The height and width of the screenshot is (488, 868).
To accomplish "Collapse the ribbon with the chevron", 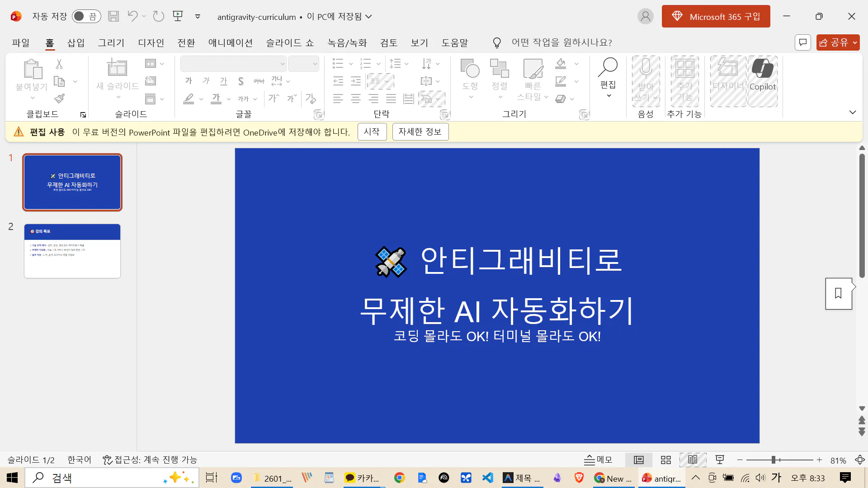I will coord(853,112).
